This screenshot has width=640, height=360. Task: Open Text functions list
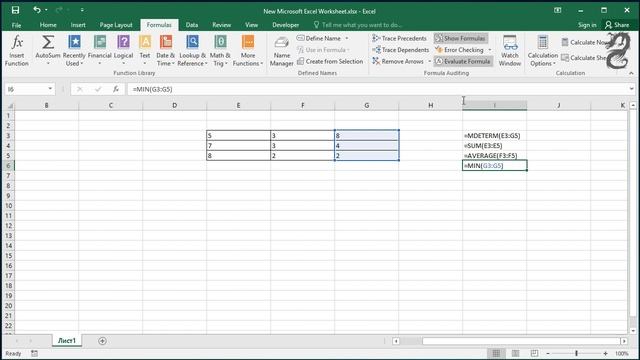[x=145, y=51]
